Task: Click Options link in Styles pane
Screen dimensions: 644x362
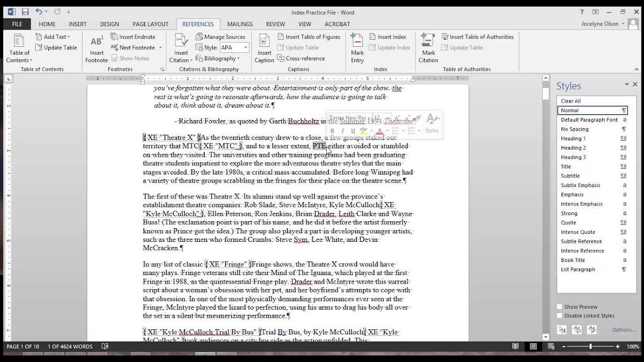Action: [624, 330]
